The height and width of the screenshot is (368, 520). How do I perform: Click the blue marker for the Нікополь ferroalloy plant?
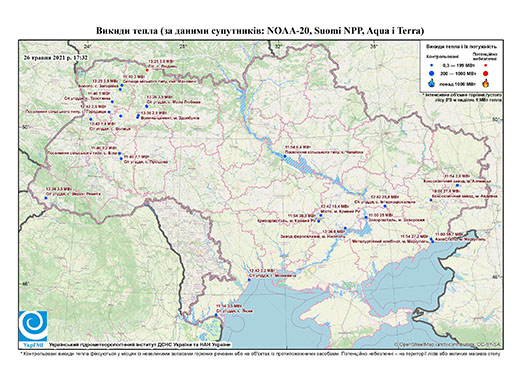(x=345, y=228)
